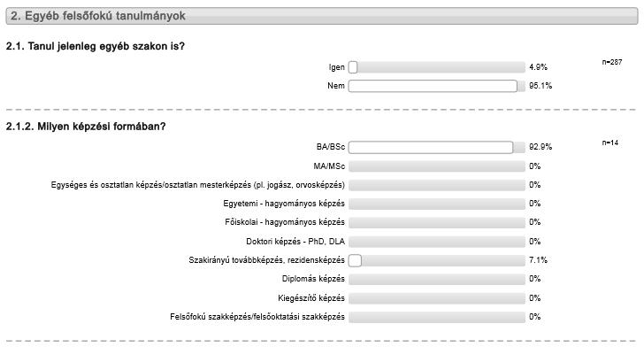This screenshot has height=347, width=644.
Task: Click question heading '2.1. Tanul jelenleg egyéb szakon is?'
Action: coord(96,46)
